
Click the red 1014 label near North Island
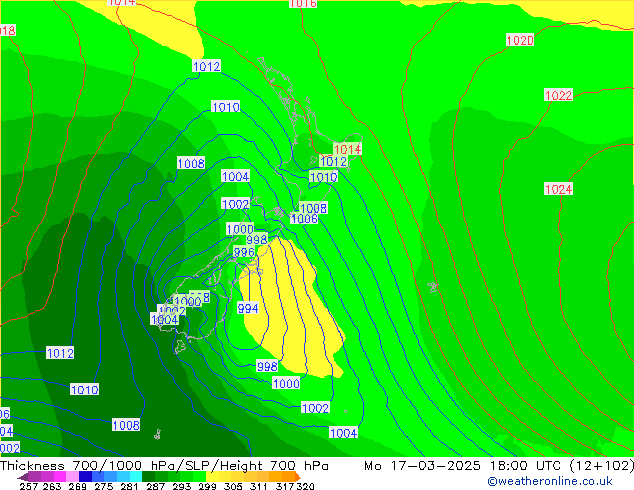347,149
